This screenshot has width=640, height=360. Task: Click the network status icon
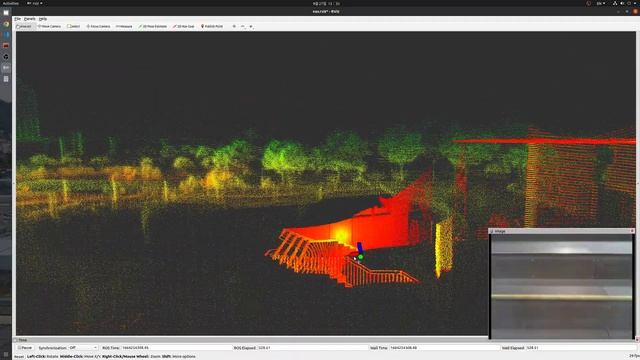pyautogui.click(x=615, y=3)
